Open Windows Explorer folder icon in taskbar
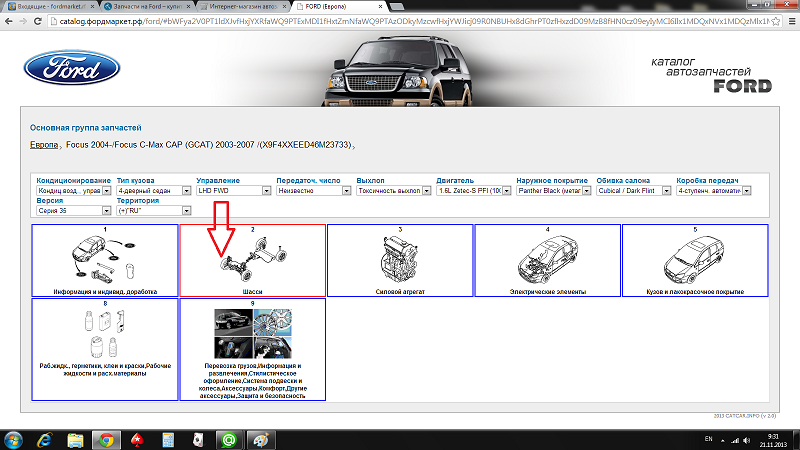The width and height of the screenshot is (800, 450). [x=75, y=440]
